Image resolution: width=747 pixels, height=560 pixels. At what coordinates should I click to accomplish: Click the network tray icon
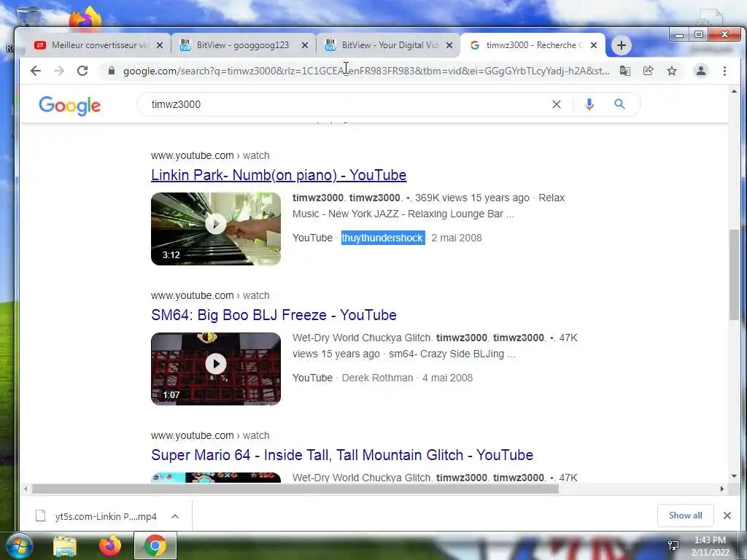(x=673, y=545)
